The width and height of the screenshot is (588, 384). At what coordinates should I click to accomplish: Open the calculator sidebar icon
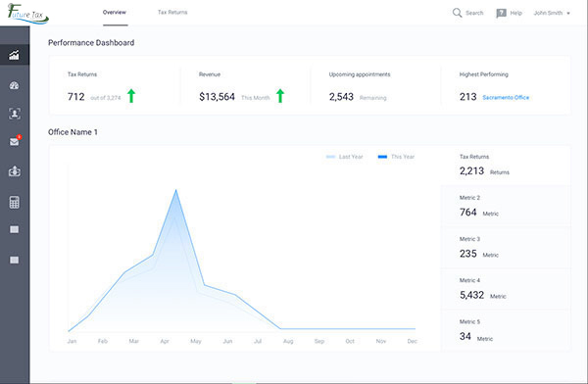[x=15, y=203]
